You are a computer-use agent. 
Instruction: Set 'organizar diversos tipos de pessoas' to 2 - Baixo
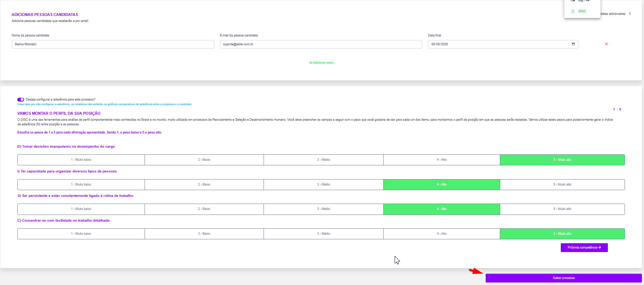point(204,184)
